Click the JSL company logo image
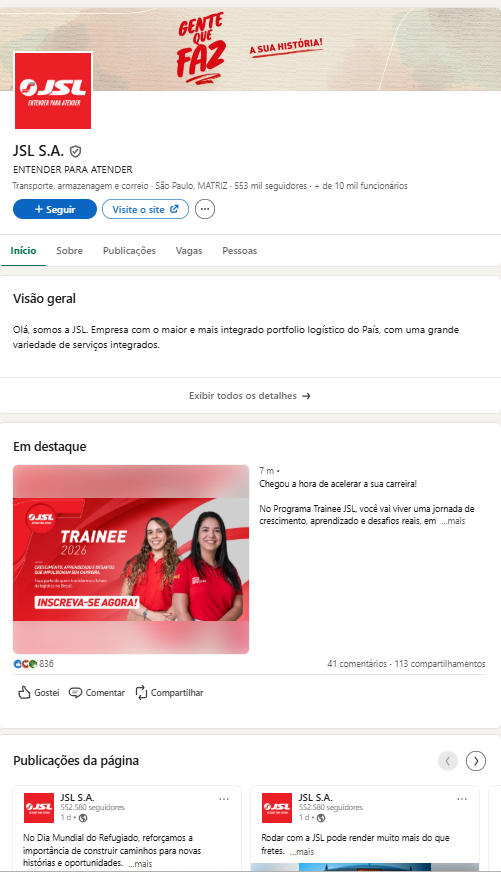The image size is (501, 872). point(53,91)
